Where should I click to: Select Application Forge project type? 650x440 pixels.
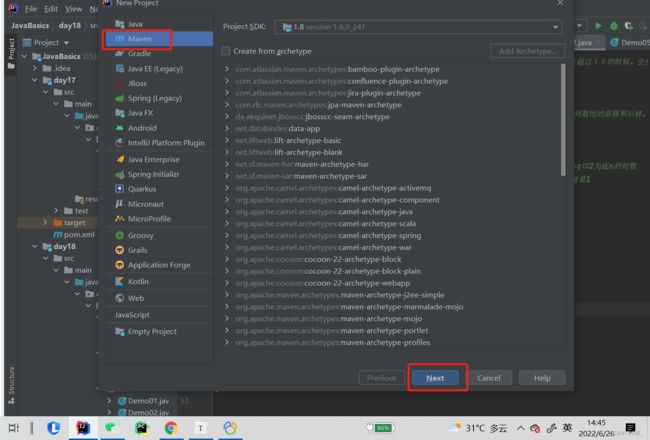coord(159,265)
